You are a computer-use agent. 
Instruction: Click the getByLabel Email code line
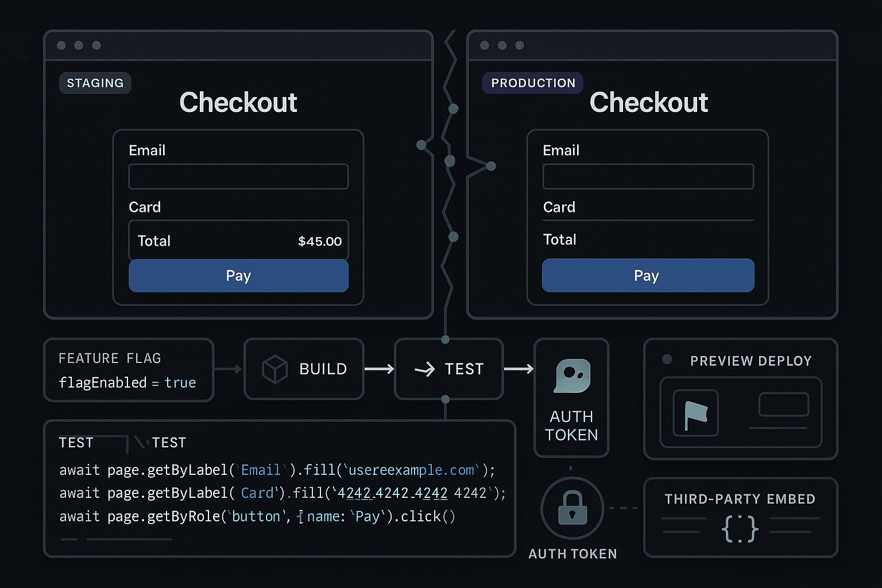(277, 470)
